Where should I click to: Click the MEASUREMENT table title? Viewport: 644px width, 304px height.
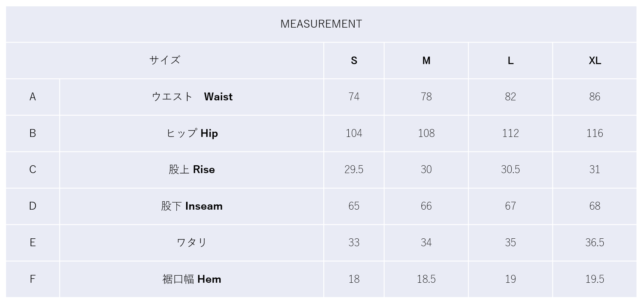[x=321, y=24]
